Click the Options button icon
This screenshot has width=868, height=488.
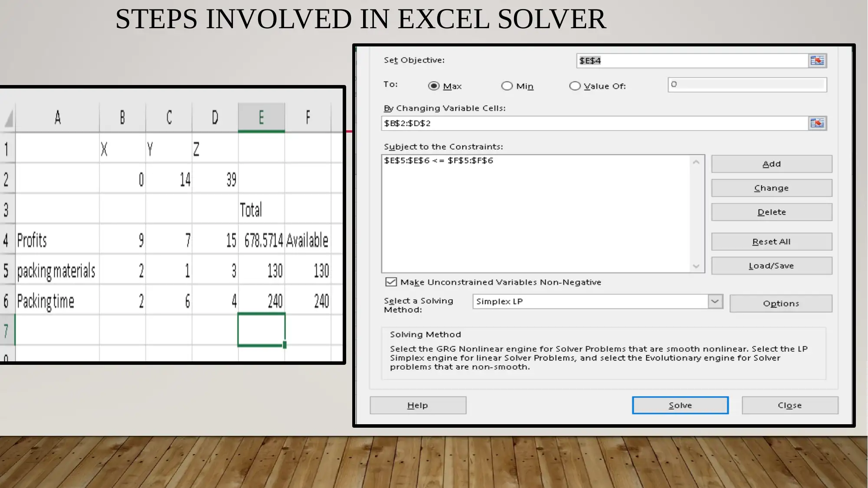click(x=781, y=303)
